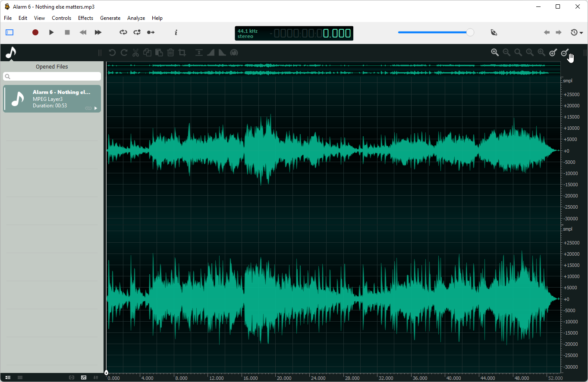This screenshot has height=382, width=588.
Task: Go forward with the right arrow icon
Action: [558, 32]
